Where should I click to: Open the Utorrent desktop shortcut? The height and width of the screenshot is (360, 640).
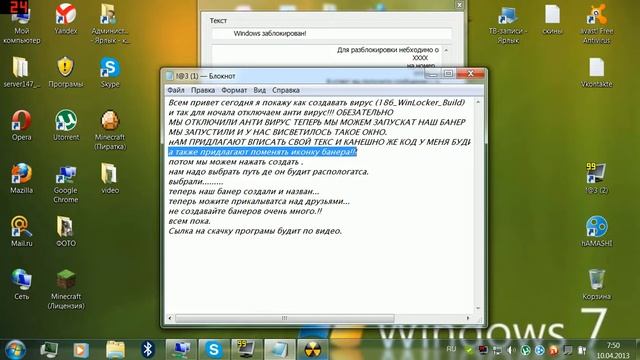coord(66,125)
